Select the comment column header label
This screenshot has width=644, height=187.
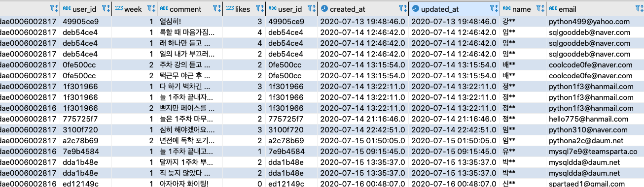click(x=186, y=9)
